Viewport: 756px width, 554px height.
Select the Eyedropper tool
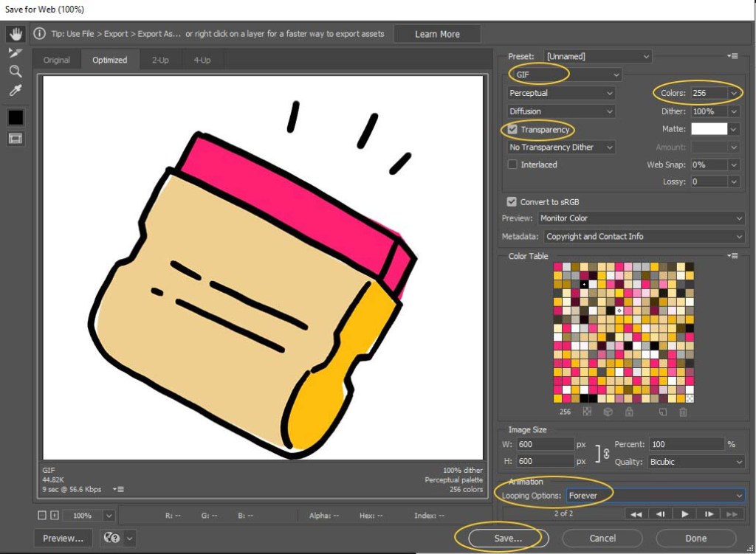(x=16, y=91)
